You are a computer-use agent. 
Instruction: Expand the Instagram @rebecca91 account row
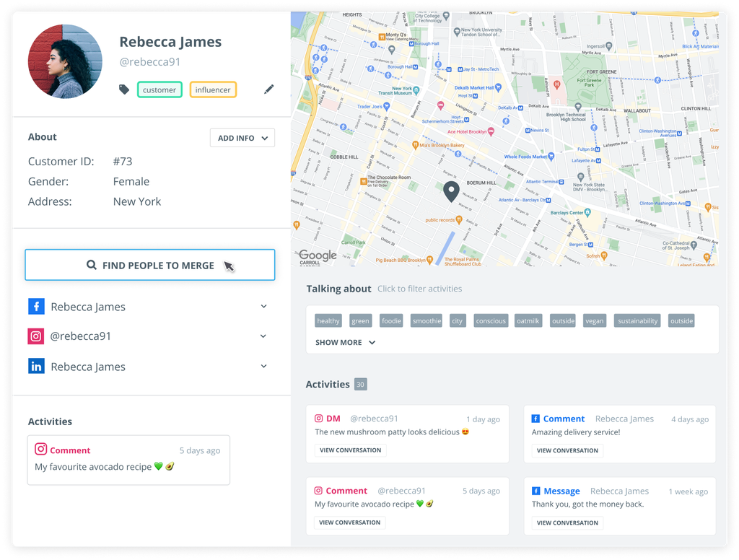point(263,336)
